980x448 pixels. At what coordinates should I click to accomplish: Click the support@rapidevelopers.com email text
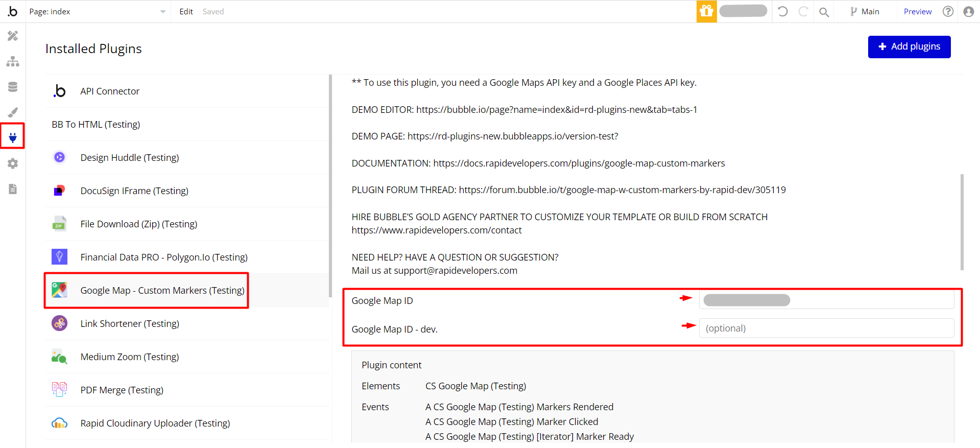click(x=456, y=270)
